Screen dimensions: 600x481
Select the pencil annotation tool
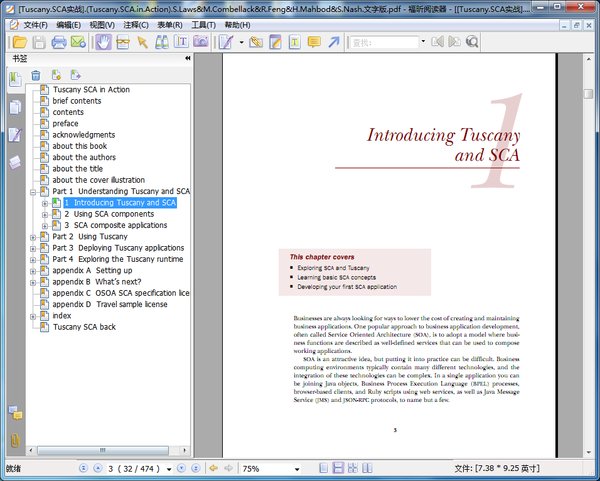(x=226, y=42)
